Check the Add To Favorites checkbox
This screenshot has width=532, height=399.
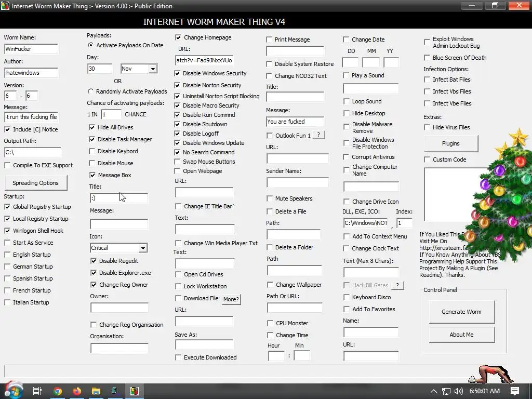click(347, 309)
